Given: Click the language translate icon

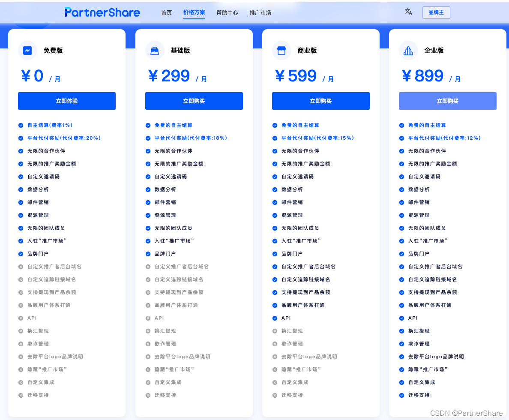Looking at the screenshot, I should click(408, 12).
